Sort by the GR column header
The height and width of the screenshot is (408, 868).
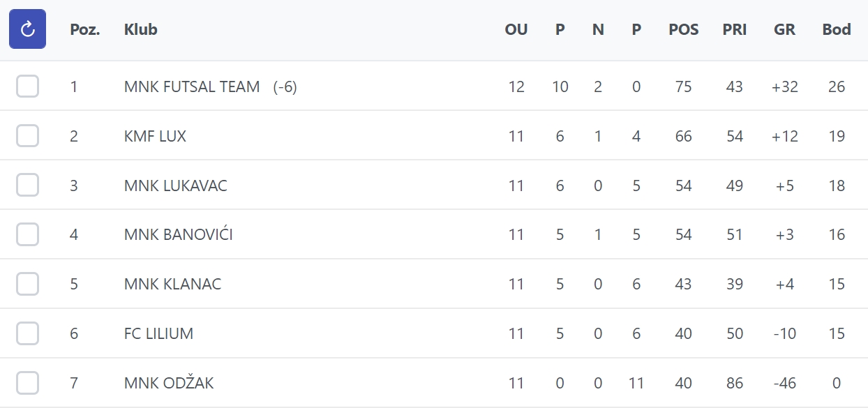(x=784, y=29)
